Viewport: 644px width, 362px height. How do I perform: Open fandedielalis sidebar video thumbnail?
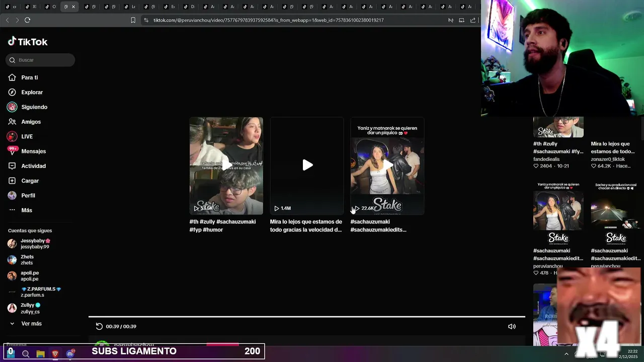[x=558, y=127]
